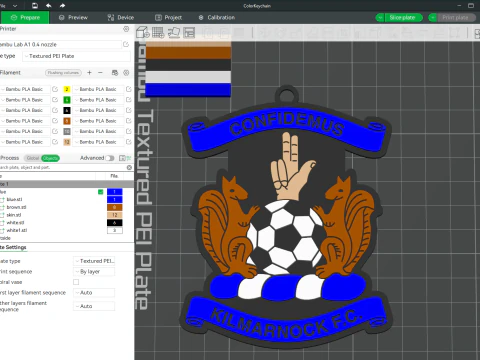Expand the Print plate options arrow
The height and width of the screenshot is (360, 480).
(x=433, y=18)
